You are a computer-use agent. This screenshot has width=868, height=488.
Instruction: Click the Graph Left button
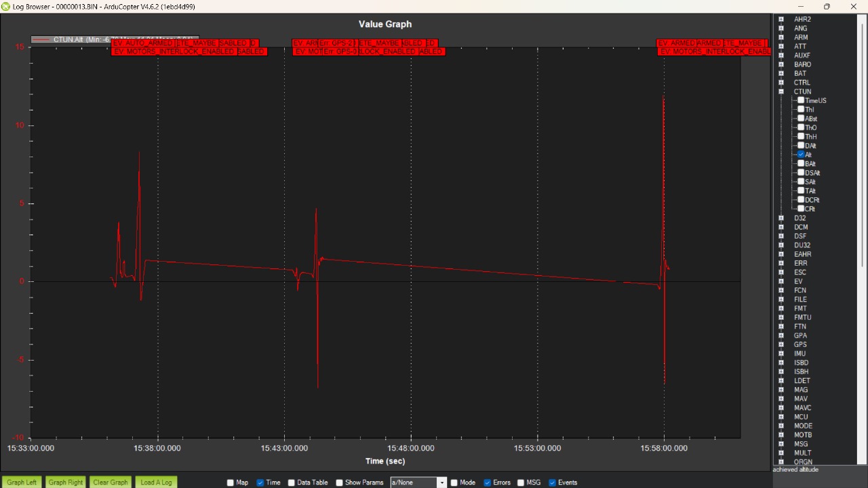point(22,482)
